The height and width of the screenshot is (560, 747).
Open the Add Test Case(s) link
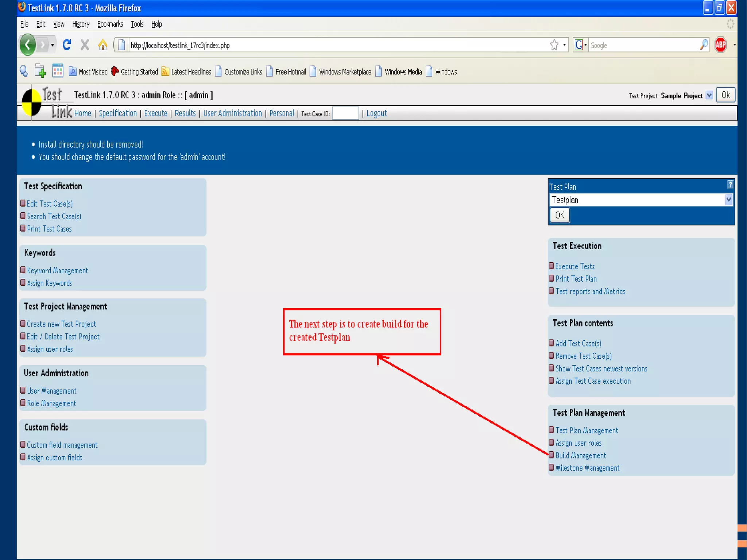pyautogui.click(x=578, y=343)
